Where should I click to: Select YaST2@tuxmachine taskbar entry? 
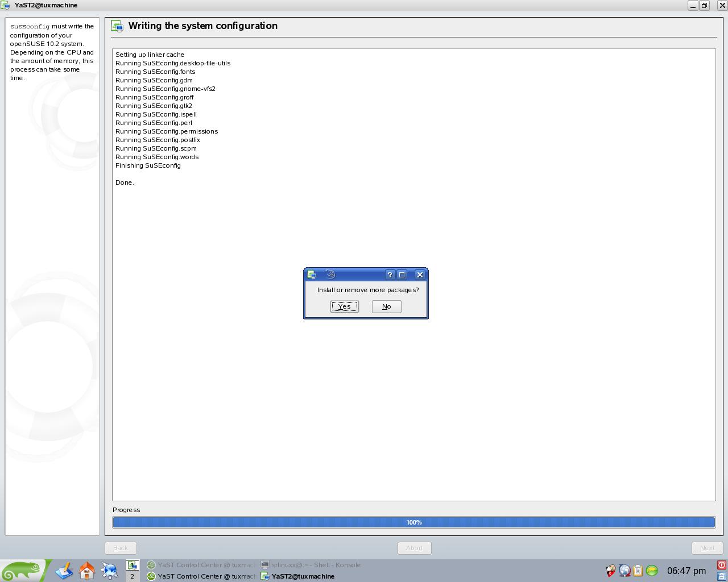pyautogui.click(x=316, y=576)
